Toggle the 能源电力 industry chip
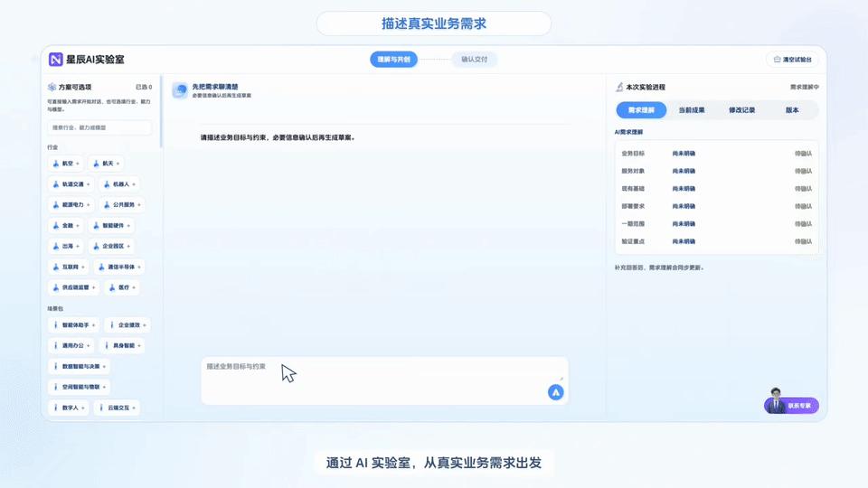Image resolution: width=868 pixels, height=488 pixels. point(71,205)
